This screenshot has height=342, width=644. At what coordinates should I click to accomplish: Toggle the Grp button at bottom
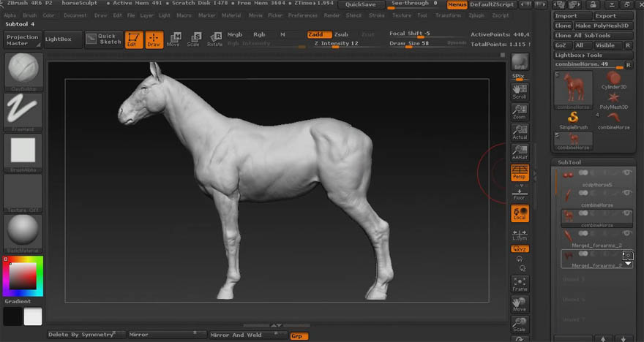[299, 336]
